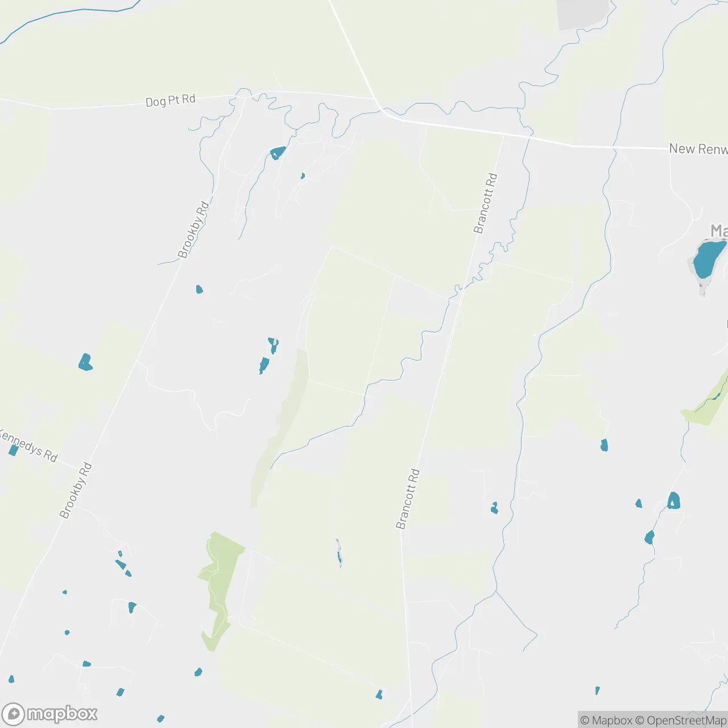The height and width of the screenshot is (728, 728).
Task: Open the © OpenStreetMap attribution link
Action: (x=681, y=720)
